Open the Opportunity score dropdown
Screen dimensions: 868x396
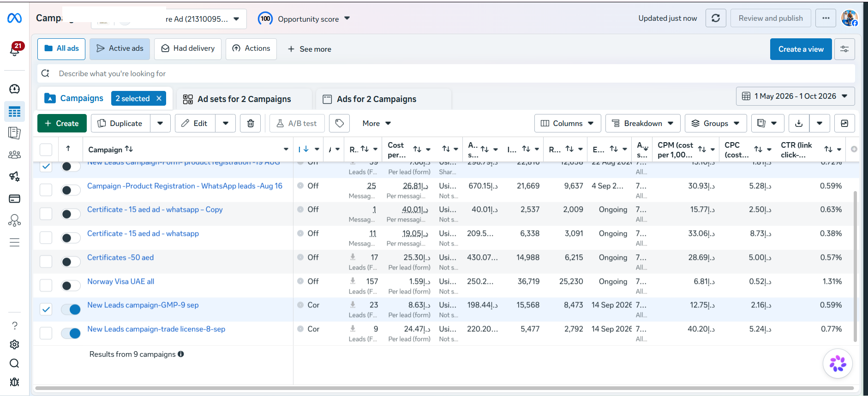(x=304, y=19)
